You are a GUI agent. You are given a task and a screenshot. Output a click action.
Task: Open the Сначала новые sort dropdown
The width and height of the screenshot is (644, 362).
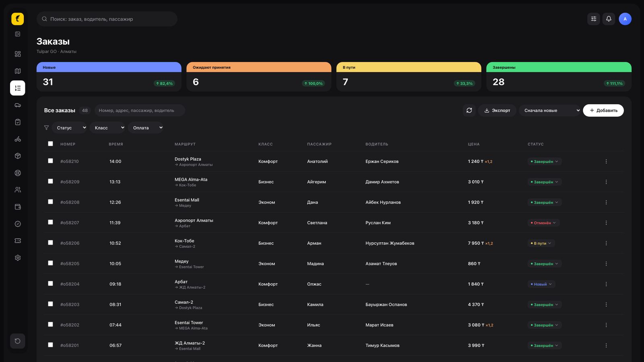(x=550, y=110)
